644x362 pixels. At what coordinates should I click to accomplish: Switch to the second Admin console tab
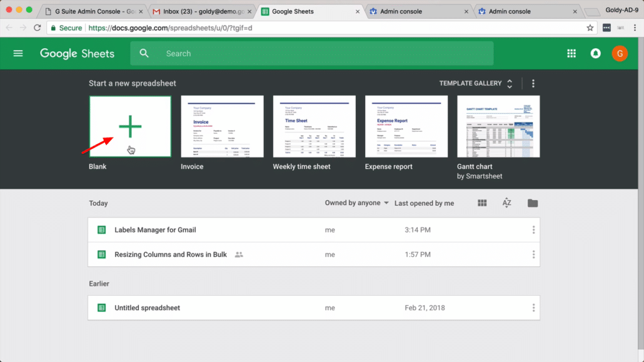[527, 11]
